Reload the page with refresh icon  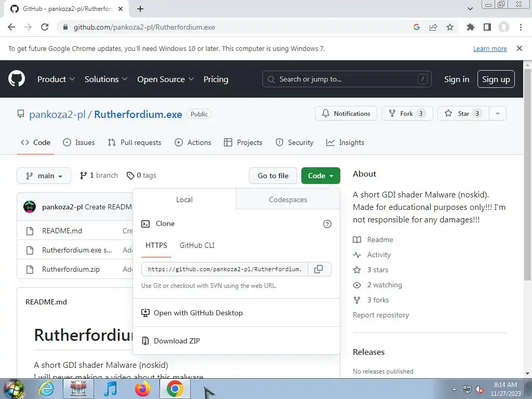pyautogui.click(x=45, y=27)
